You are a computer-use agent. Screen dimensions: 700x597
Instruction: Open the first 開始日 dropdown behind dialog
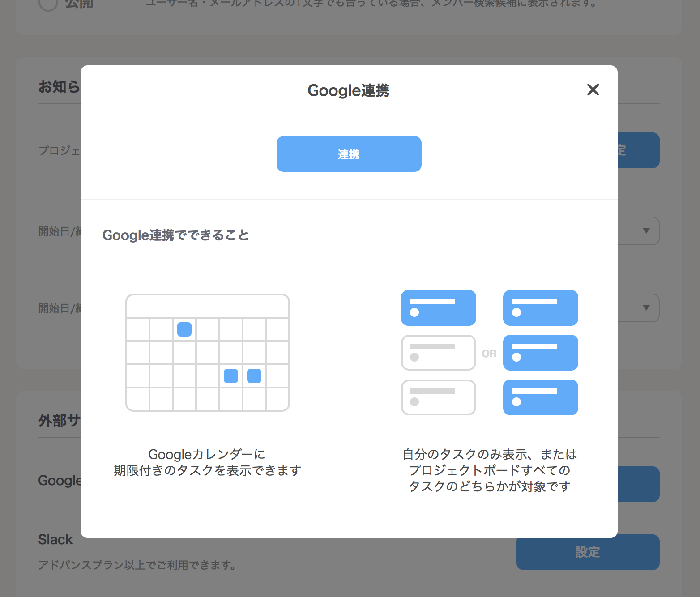pyautogui.click(x=638, y=231)
